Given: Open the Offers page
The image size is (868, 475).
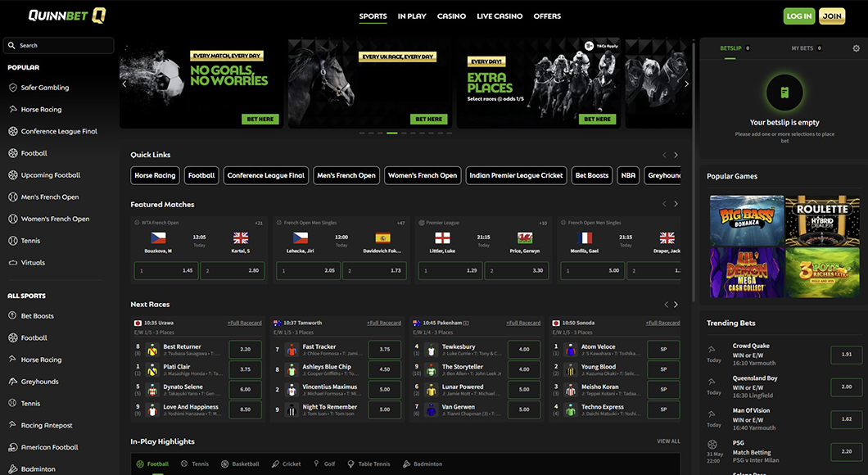Looking at the screenshot, I should click(547, 16).
